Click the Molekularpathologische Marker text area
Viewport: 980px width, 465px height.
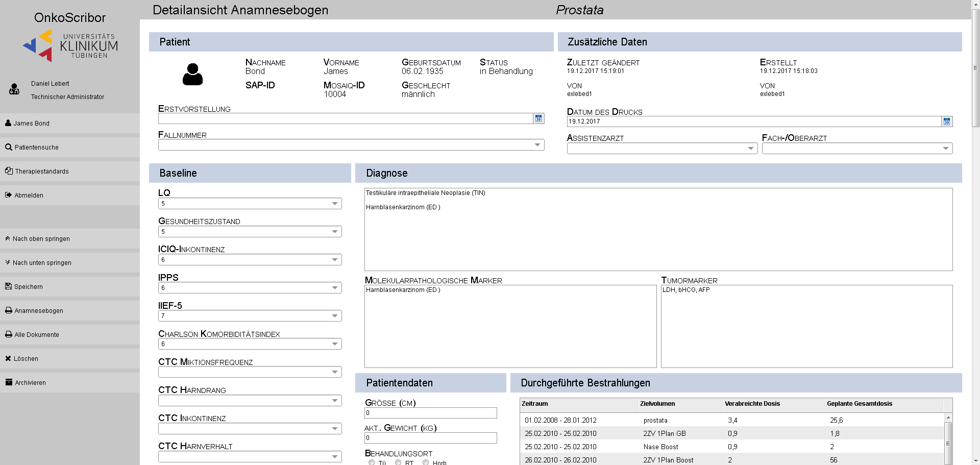(x=510, y=326)
